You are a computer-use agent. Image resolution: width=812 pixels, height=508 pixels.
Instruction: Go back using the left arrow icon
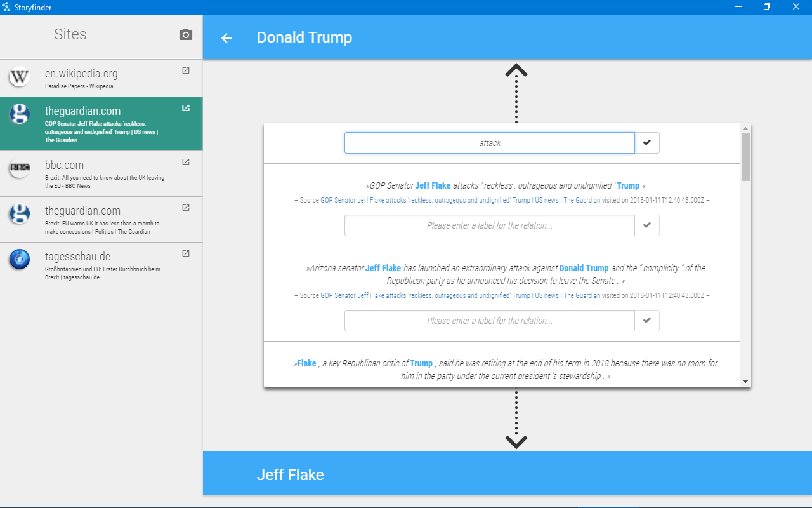[226, 38]
